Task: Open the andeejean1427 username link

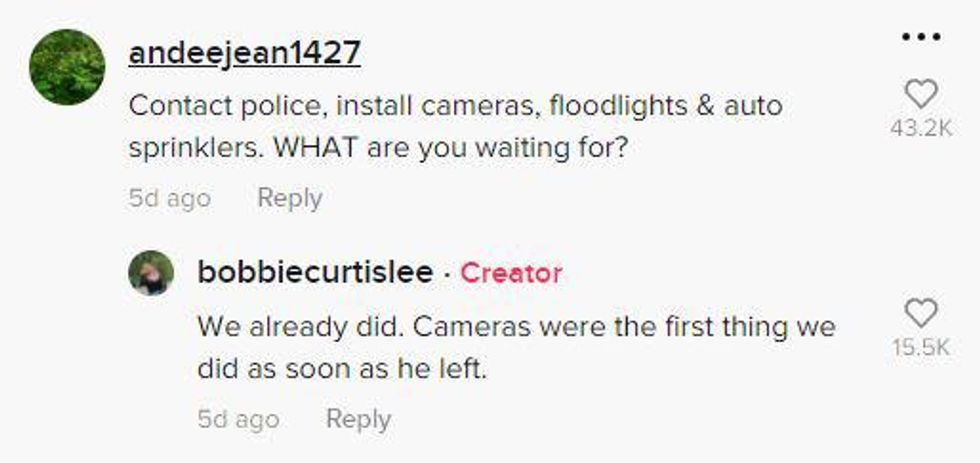Action: pyautogui.click(x=244, y=53)
